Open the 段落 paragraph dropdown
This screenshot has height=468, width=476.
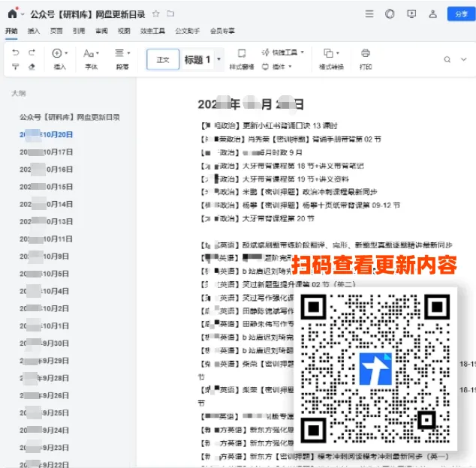pos(122,59)
